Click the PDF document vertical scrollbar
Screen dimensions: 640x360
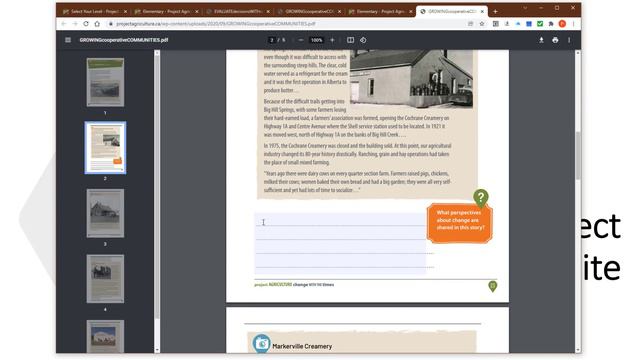578,155
